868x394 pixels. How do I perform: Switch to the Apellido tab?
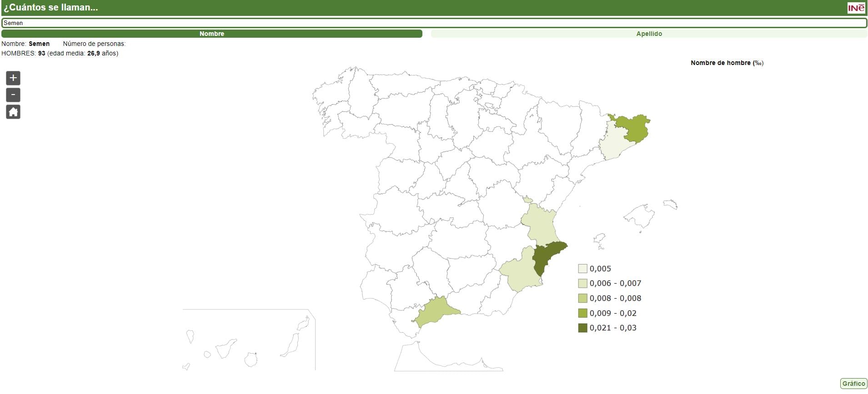coord(649,34)
